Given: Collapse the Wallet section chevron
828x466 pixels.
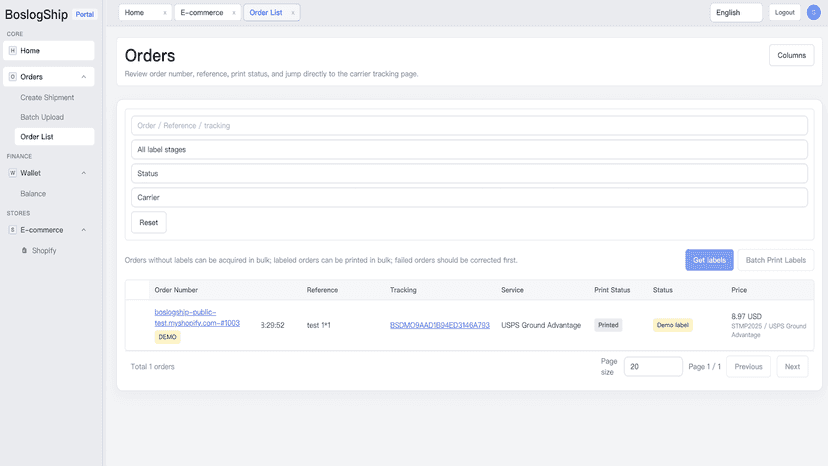Looking at the screenshot, I should click(83, 173).
